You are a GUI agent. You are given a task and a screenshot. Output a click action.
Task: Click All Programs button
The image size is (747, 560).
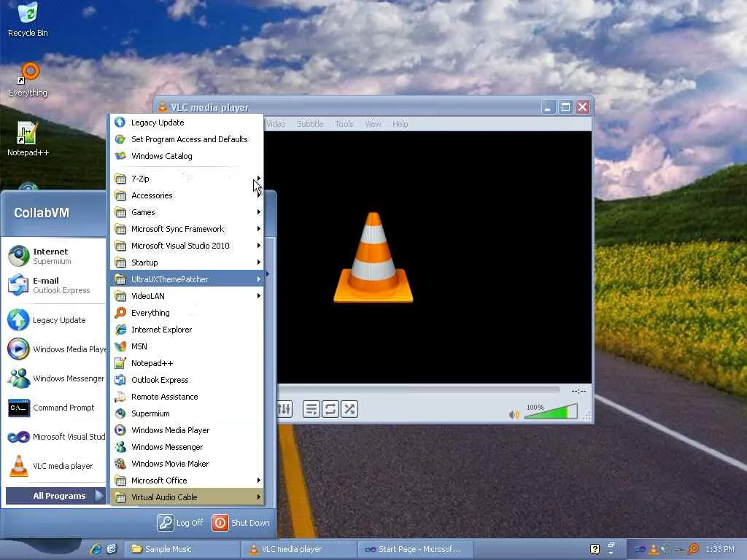(x=55, y=496)
